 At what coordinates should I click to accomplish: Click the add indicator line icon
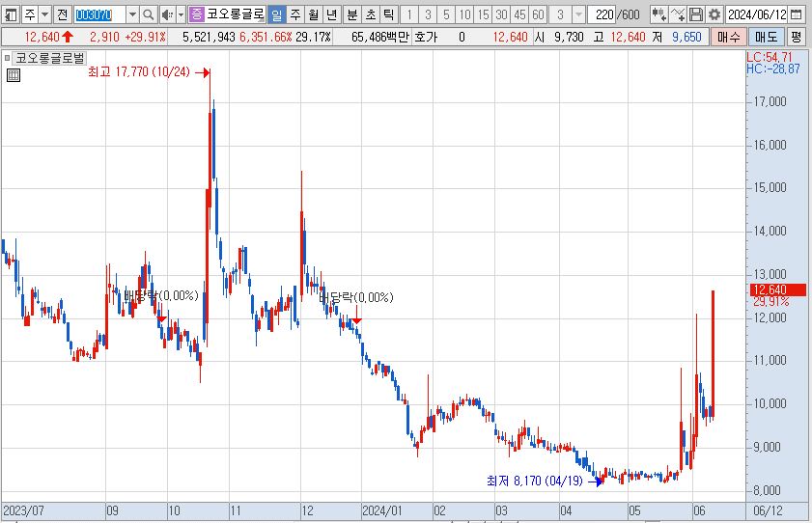point(678,14)
